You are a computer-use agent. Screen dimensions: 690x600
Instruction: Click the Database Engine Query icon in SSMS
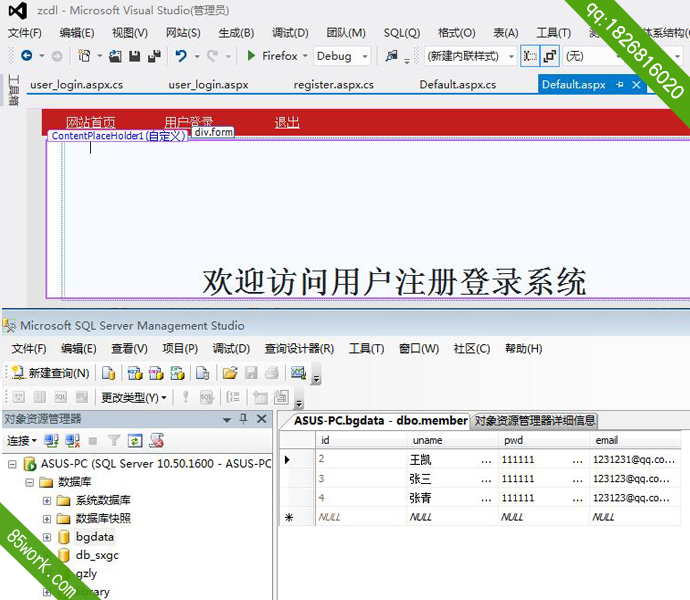point(108,373)
